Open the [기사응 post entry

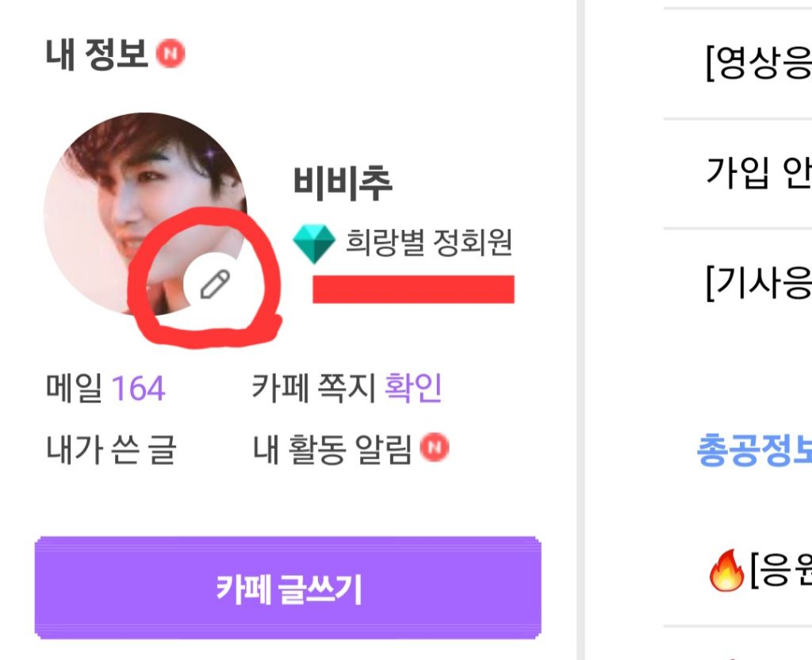click(757, 282)
